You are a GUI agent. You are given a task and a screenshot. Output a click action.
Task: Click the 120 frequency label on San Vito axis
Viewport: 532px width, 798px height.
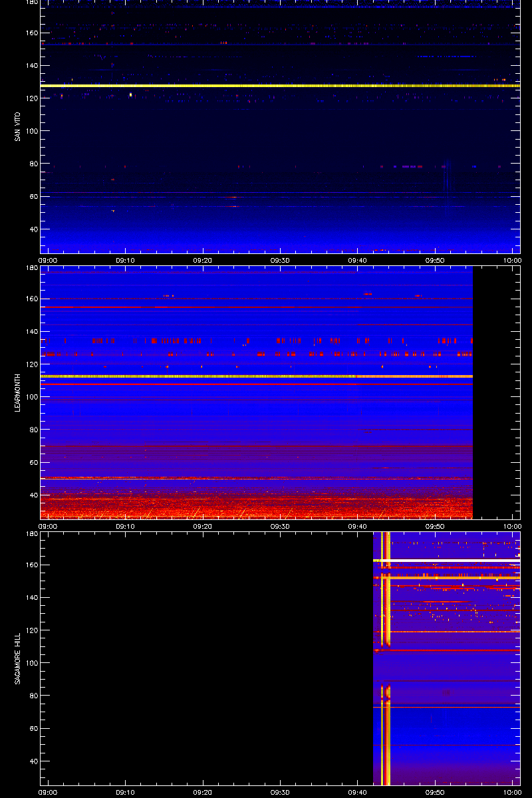pos(31,98)
